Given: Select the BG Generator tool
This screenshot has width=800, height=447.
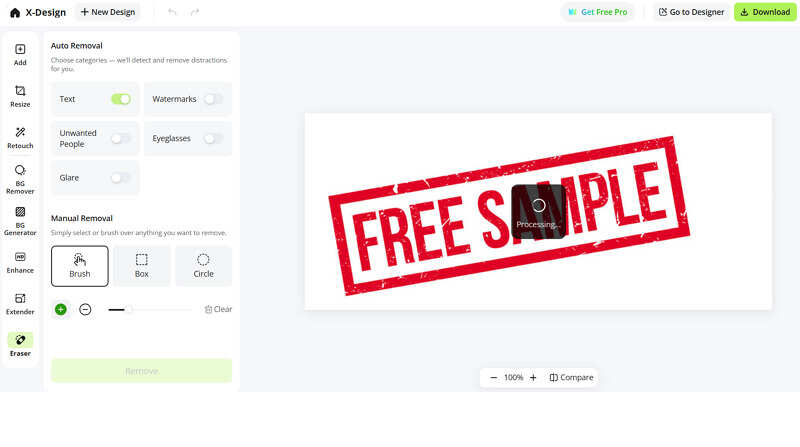Looking at the screenshot, I should (x=20, y=221).
